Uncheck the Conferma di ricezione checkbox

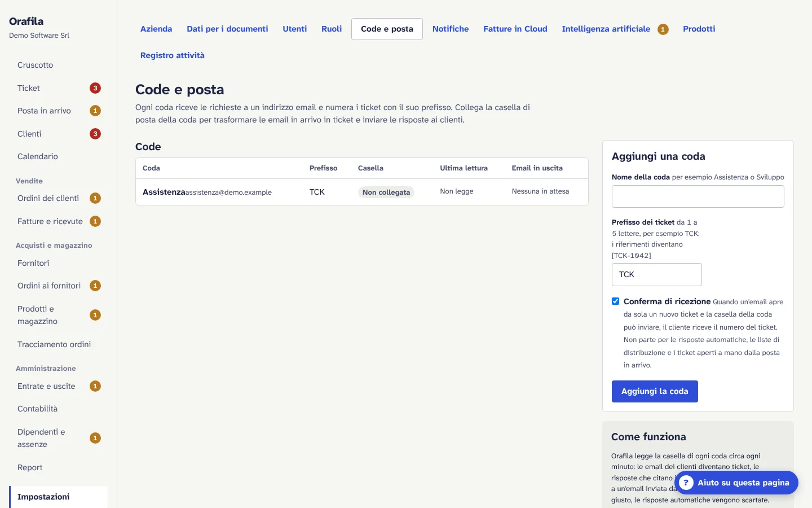coord(616,301)
